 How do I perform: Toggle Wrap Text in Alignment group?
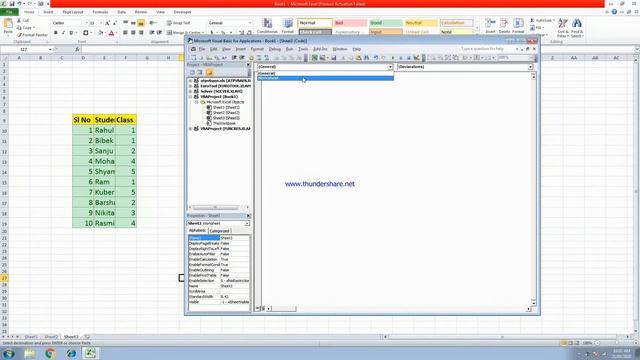(x=178, y=23)
